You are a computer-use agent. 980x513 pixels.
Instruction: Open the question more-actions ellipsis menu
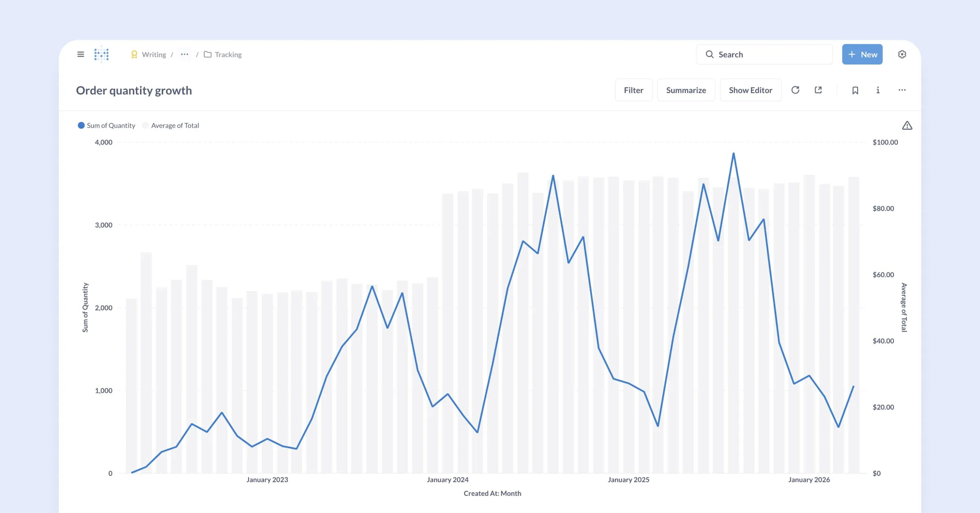(902, 90)
